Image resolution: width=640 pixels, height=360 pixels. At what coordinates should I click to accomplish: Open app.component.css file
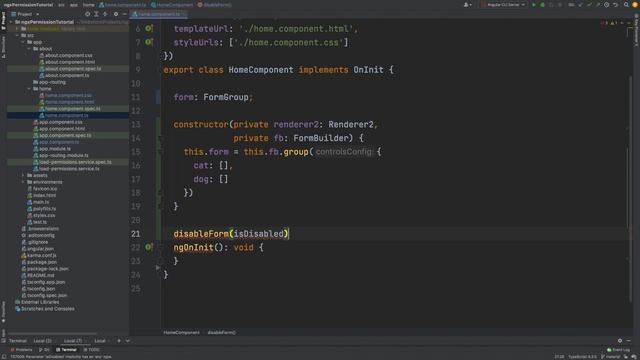[58, 122]
